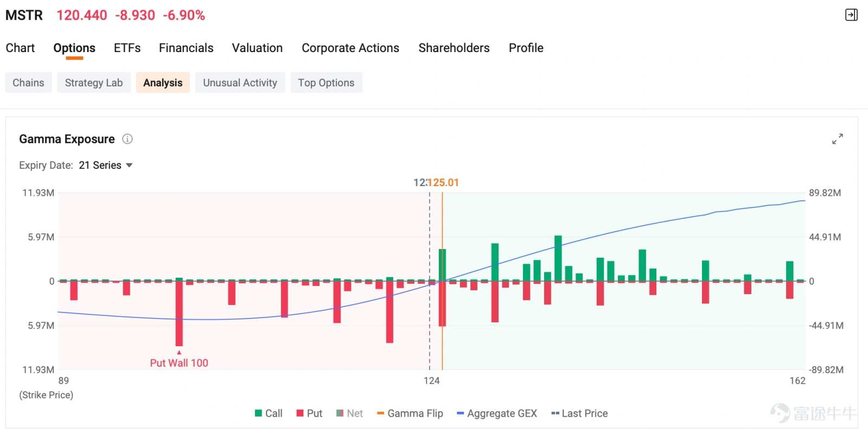The width and height of the screenshot is (868, 433).
Task: Select Unusual Activity section
Action: [240, 82]
